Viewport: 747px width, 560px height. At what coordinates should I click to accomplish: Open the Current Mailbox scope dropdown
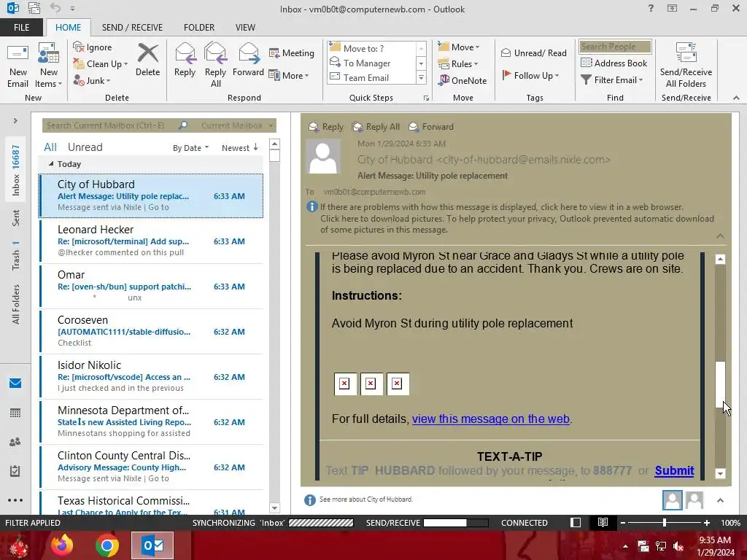coord(237,125)
